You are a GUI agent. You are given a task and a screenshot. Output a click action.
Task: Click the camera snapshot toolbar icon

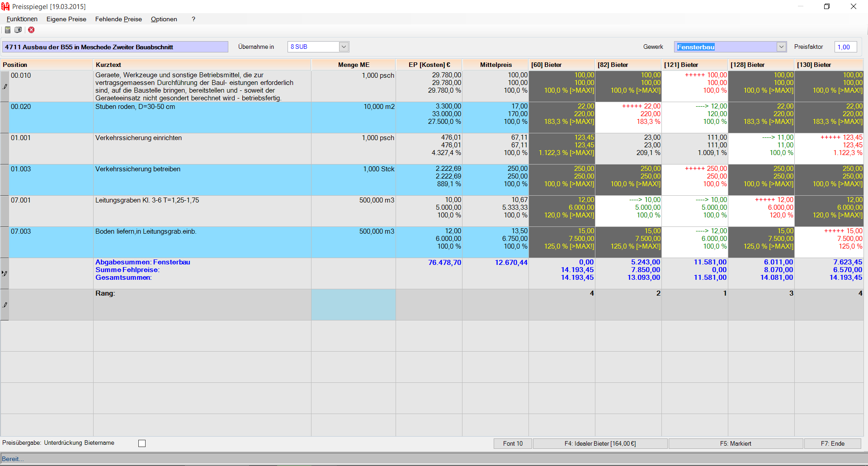(18, 30)
